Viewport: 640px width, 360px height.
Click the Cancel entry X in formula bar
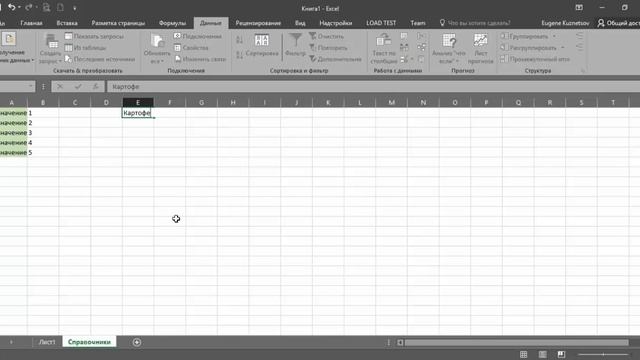pyautogui.click(x=60, y=87)
